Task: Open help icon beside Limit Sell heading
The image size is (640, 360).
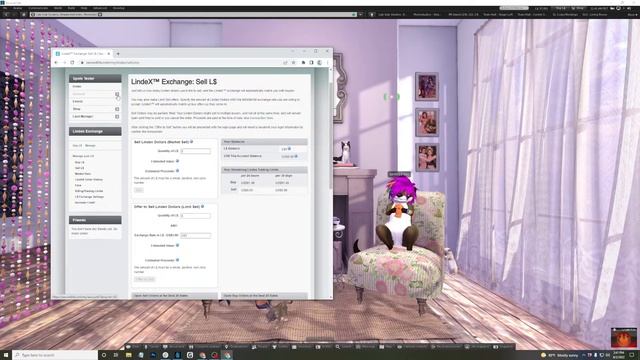Action: (x=202, y=207)
